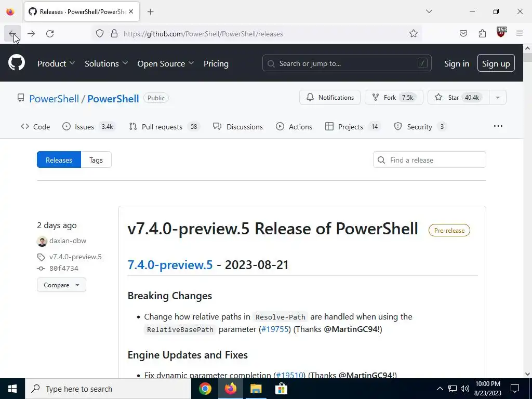Image resolution: width=532 pixels, height=399 pixels.
Task: Launch Chrome from the taskbar
Action: click(x=205, y=389)
